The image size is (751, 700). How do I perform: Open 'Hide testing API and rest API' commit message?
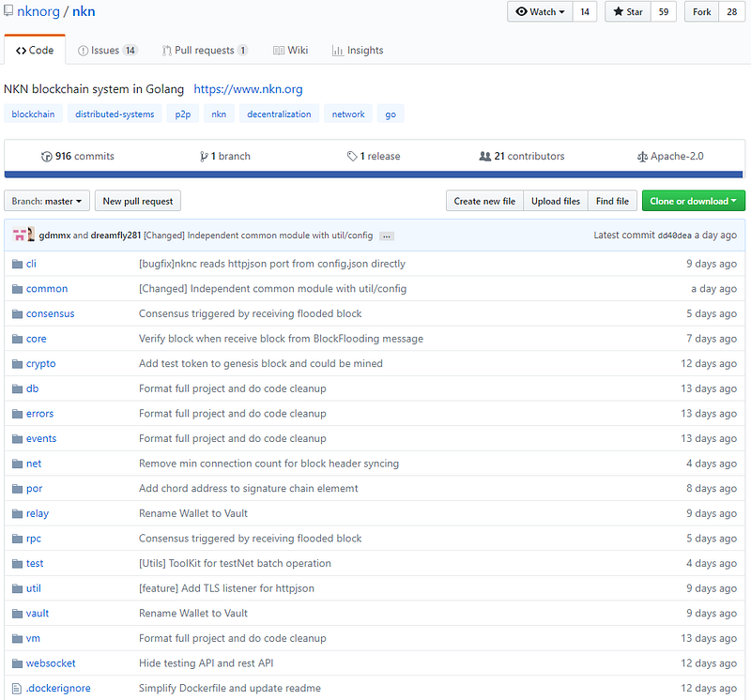(x=206, y=663)
